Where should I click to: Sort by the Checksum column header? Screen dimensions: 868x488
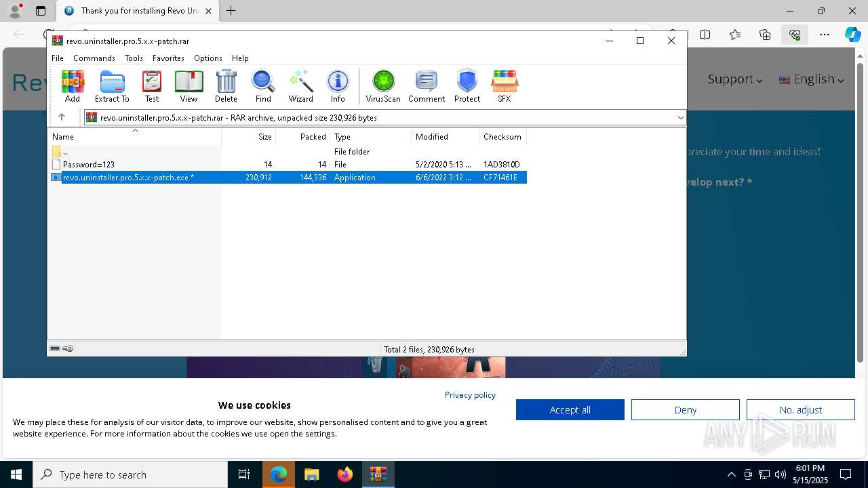pyautogui.click(x=503, y=136)
